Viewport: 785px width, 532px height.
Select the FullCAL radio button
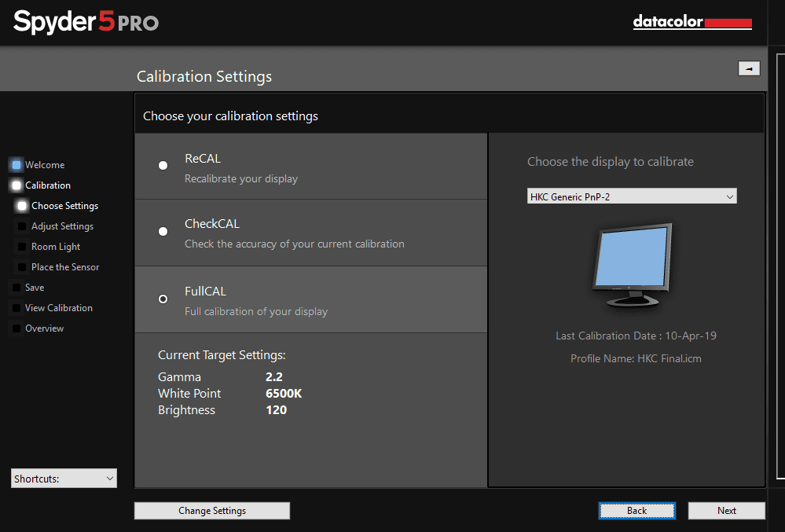click(x=163, y=299)
